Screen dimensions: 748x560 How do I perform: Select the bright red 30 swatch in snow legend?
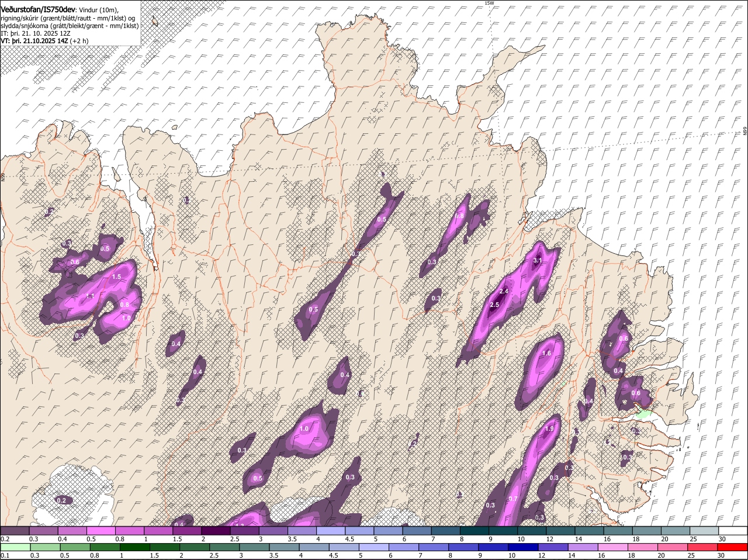pyautogui.click(x=733, y=547)
